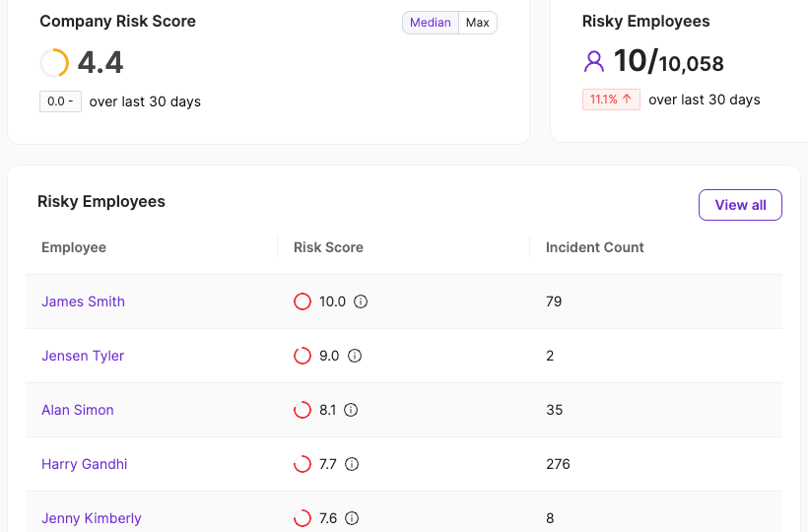Switch risk score view to Median
The height and width of the screenshot is (532, 808).
coord(431,23)
